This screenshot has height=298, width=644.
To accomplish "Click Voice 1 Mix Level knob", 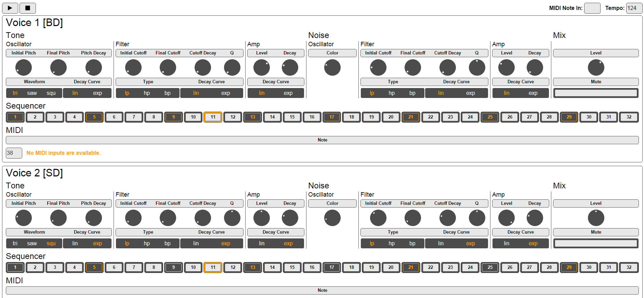I will click(x=596, y=67).
